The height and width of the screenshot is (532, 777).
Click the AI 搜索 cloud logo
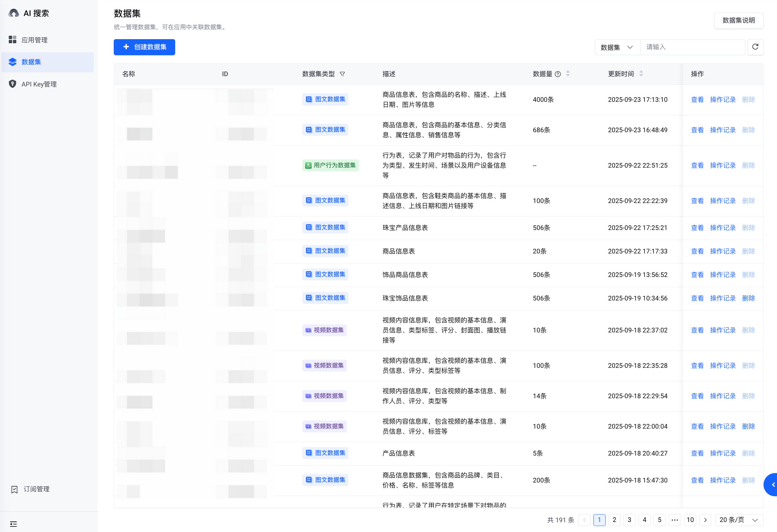[14, 13]
